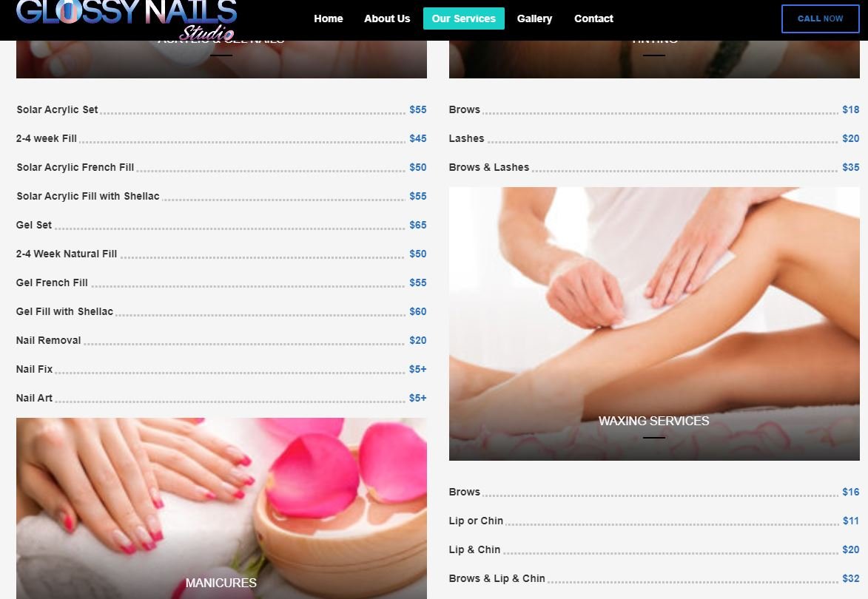Viewport: 868px width, 599px height.
Task: Select the Solar Acrylic Set service
Action: pyautogui.click(x=57, y=109)
